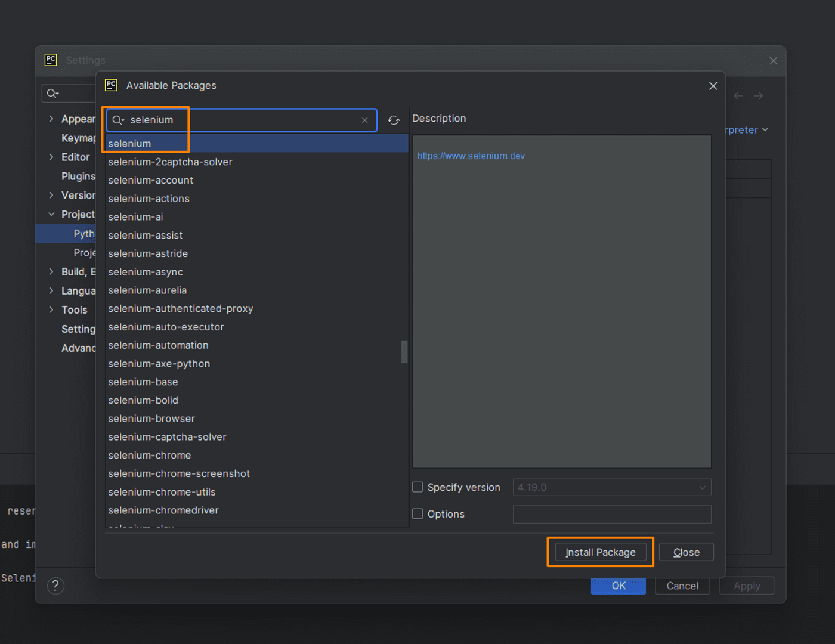Click the Install Package button
This screenshot has width=835, height=644.
click(x=601, y=552)
